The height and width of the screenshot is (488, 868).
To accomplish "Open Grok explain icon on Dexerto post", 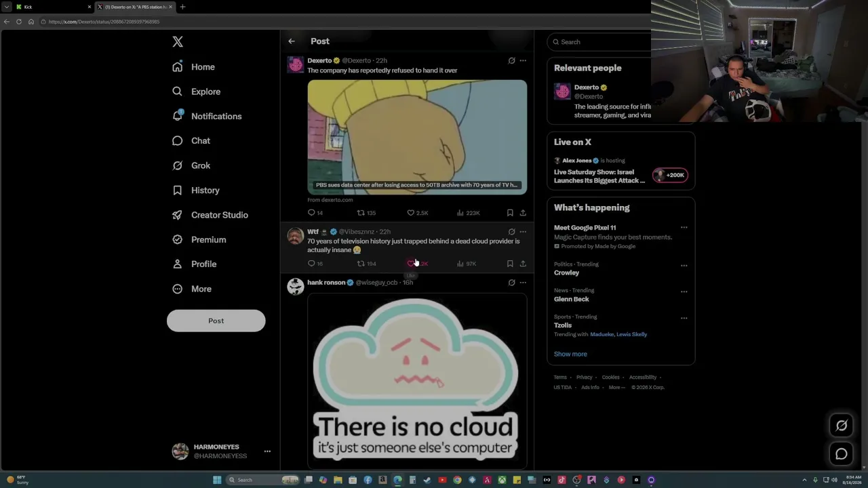I will click(x=511, y=60).
